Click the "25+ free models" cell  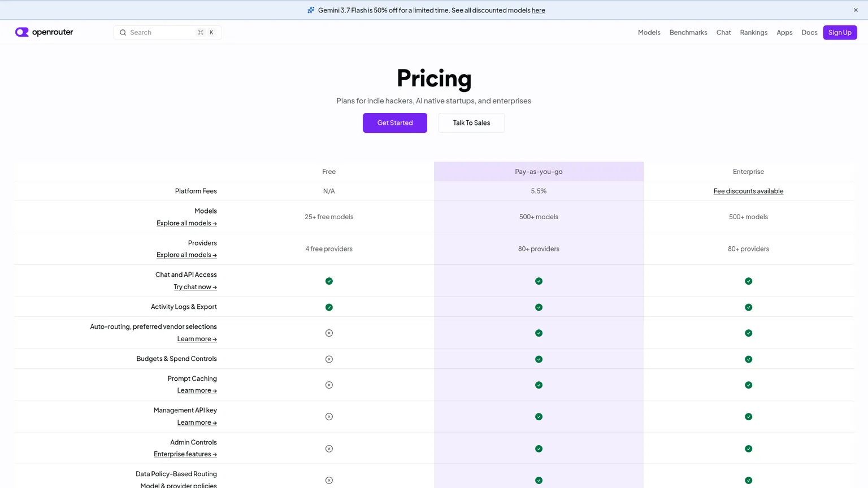pos(329,217)
